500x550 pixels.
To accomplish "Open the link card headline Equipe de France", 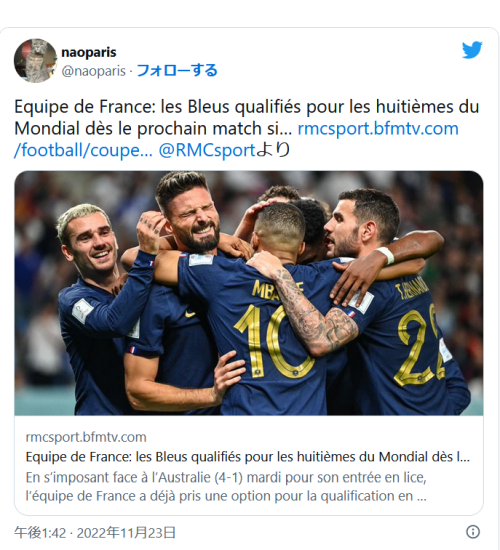I will [x=248, y=457].
